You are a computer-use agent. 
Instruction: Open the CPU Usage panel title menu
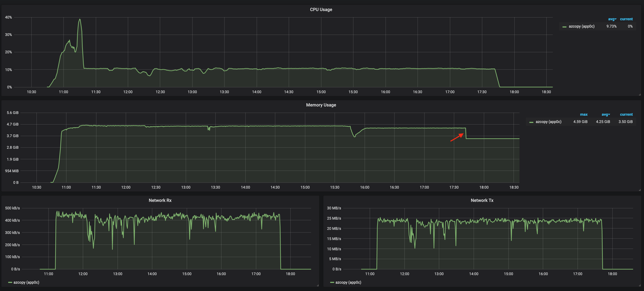click(x=321, y=9)
